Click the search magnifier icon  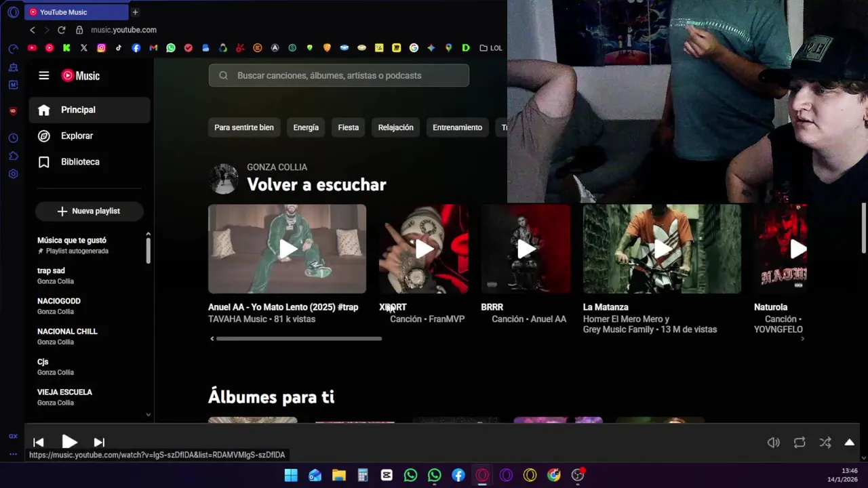click(223, 75)
